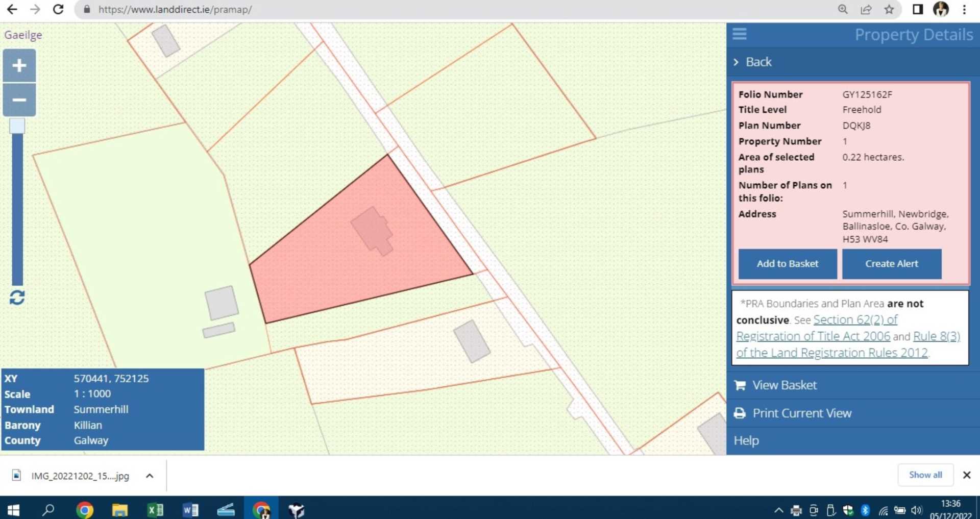The height and width of the screenshot is (519, 980).
Task: Open View Basket menu item
Action: point(784,385)
